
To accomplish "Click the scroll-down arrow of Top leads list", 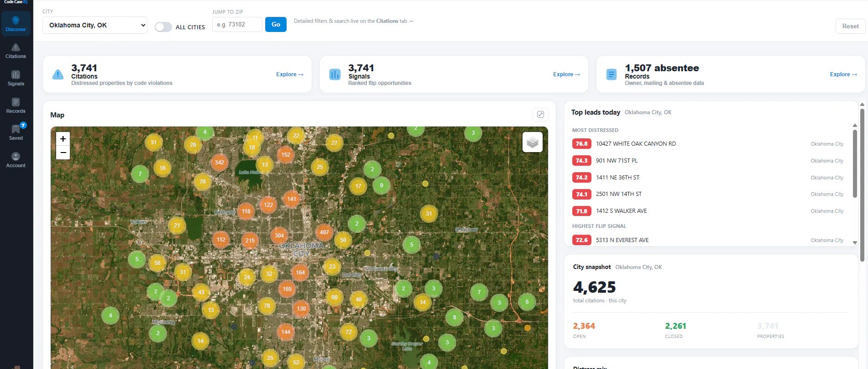I will (855, 243).
